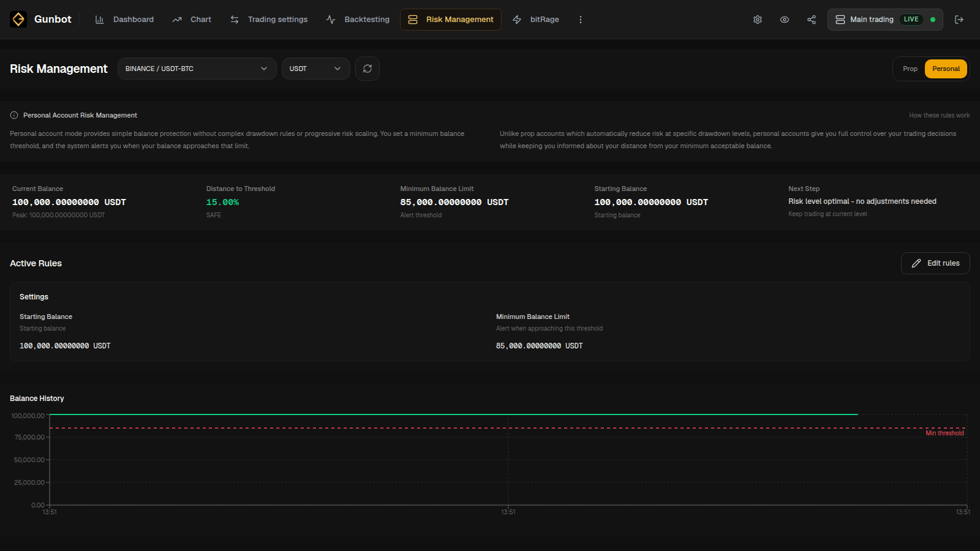The image size is (980, 551).
Task: Click the Minimum Balance Limit 85,000 card value
Action: [454, 202]
